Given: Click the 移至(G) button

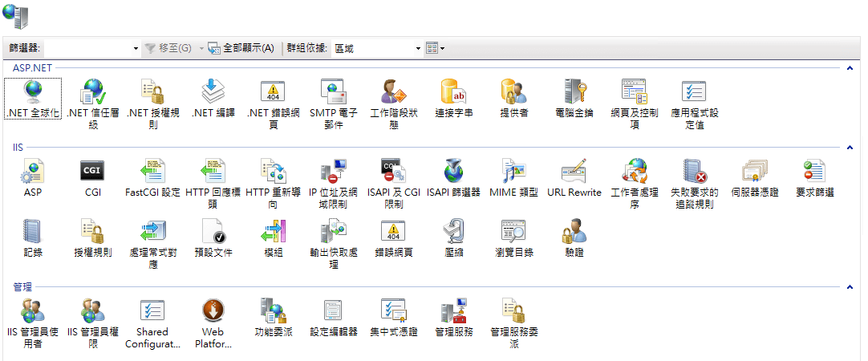Looking at the screenshot, I should pyautogui.click(x=168, y=49).
